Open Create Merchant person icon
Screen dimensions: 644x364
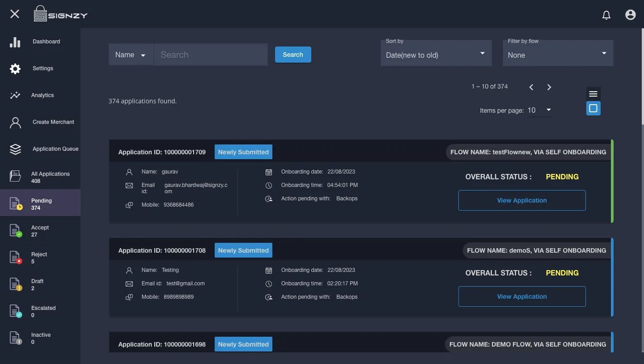15,123
